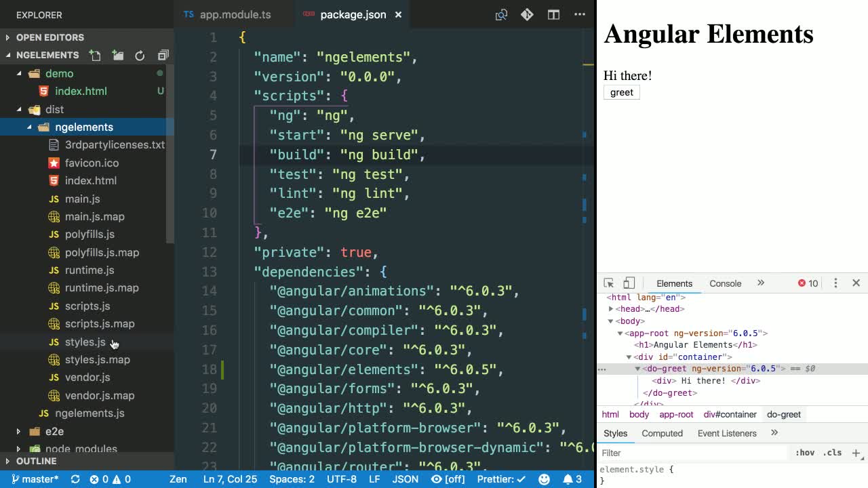Change end of line sequence LF

[374, 479]
